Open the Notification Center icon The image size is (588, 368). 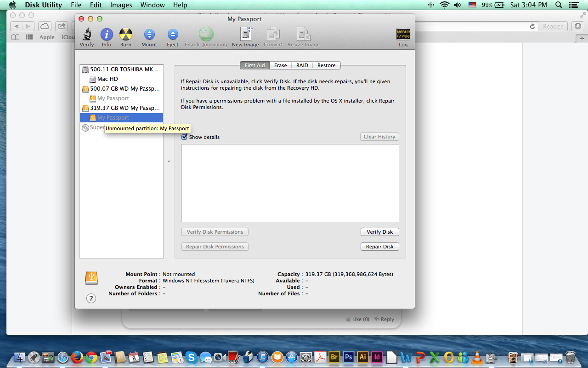click(x=573, y=5)
